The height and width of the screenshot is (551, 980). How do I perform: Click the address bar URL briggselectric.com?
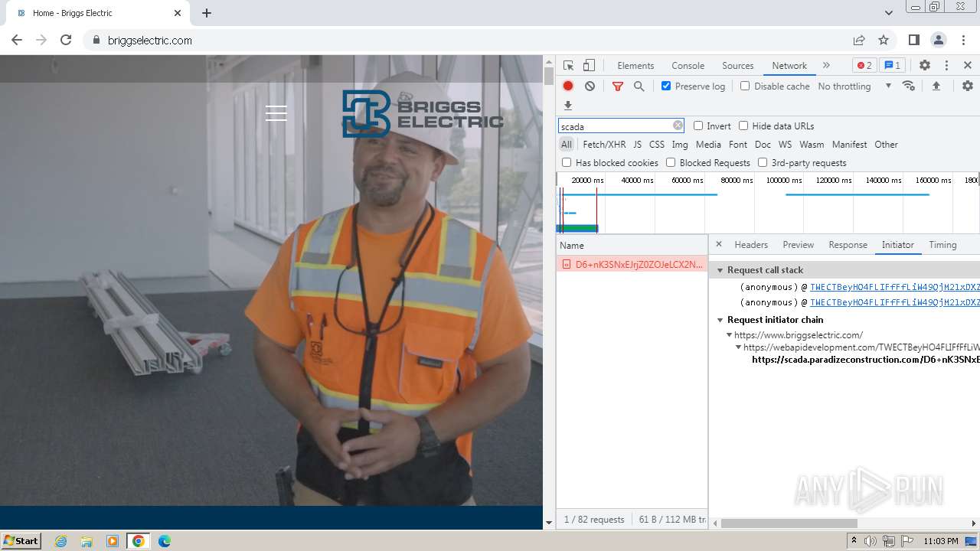pyautogui.click(x=150, y=40)
